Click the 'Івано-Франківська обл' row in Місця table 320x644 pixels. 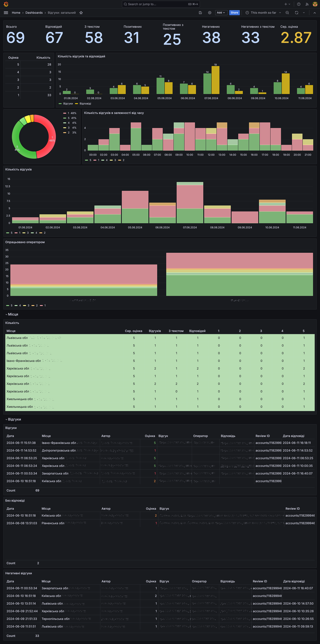[160, 361]
